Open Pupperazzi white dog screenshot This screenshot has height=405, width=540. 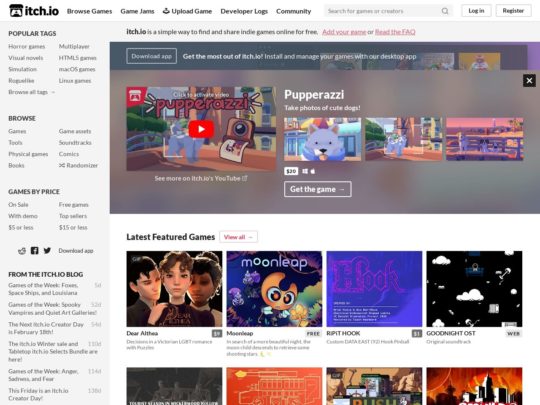tap(322, 139)
